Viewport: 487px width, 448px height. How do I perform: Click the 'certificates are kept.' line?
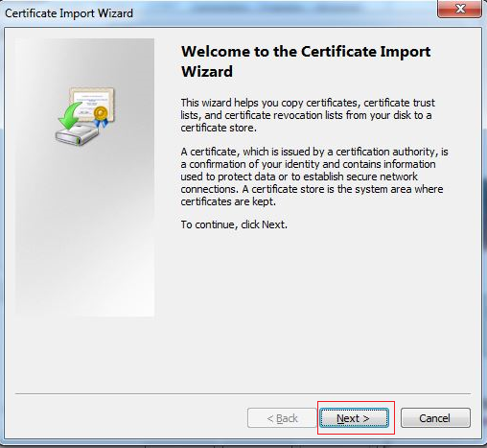[228, 201]
